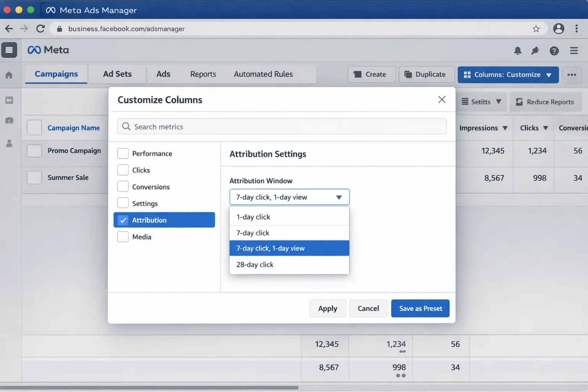Click the Meta logo
The height and width of the screenshot is (392, 588).
48,50
